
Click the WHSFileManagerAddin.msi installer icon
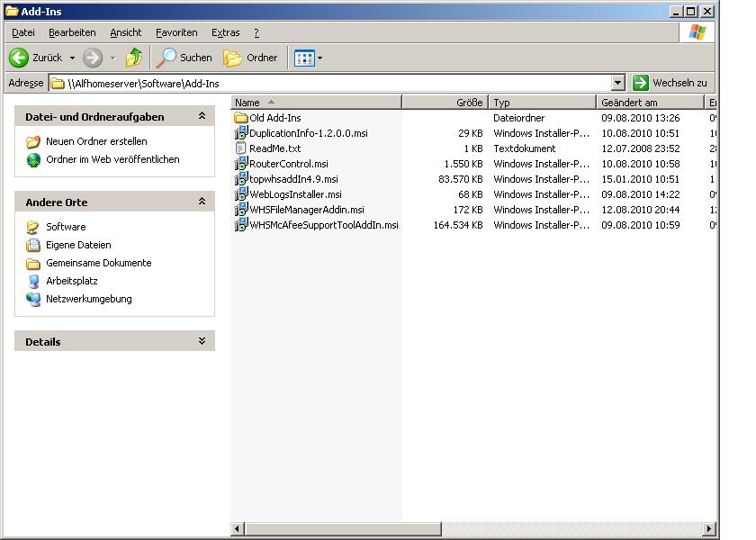point(240,210)
